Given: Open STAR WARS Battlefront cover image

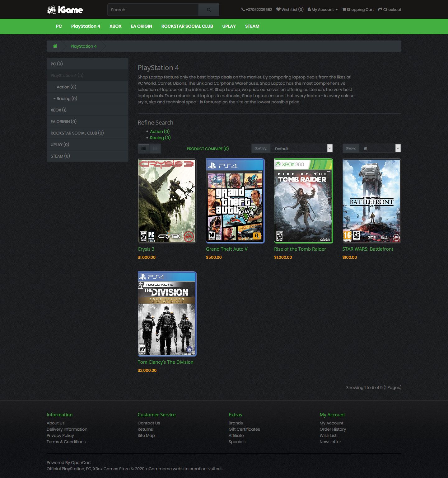Looking at the screenshot, I should (x=372, y=201).
